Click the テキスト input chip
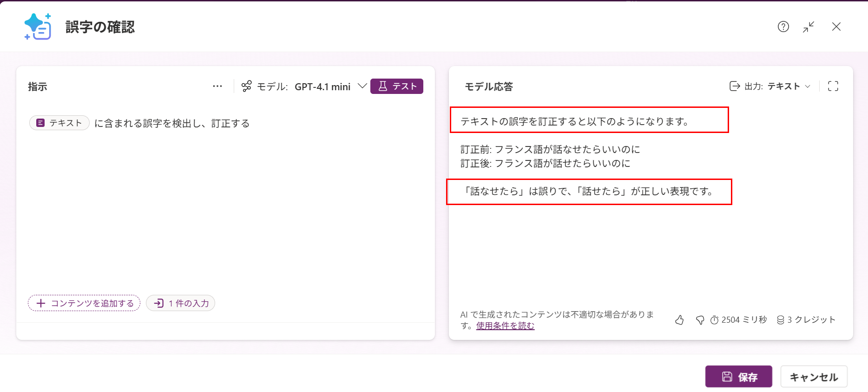The height and width of the screenshot is (392, 868). [x=59, y=123]
